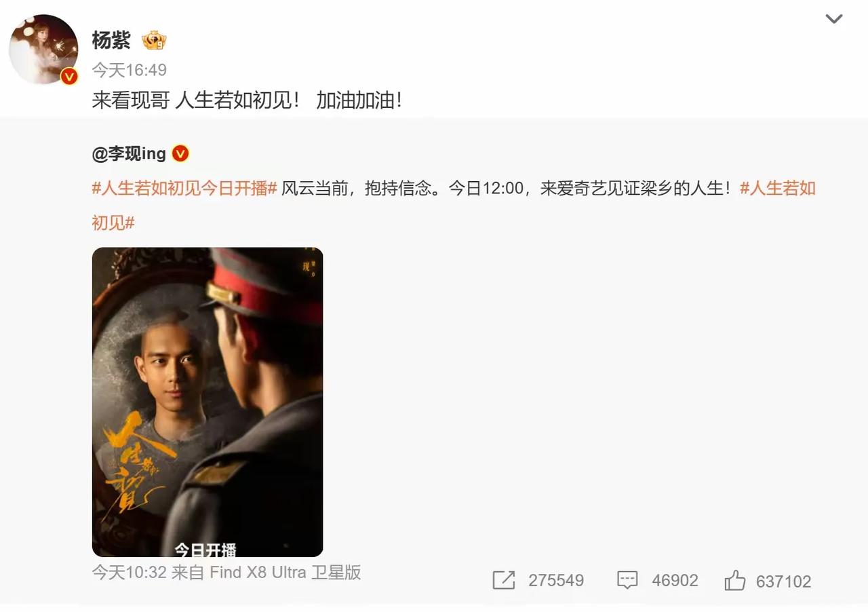Image resolution: width=868 pixels, height=612 pixels.
Task: Like the post with the thumbs-up icon
Action: (x=734, y=581)
